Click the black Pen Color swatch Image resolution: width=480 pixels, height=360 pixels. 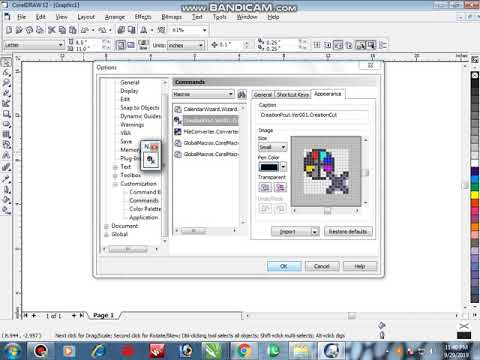(x=269, y=166)
